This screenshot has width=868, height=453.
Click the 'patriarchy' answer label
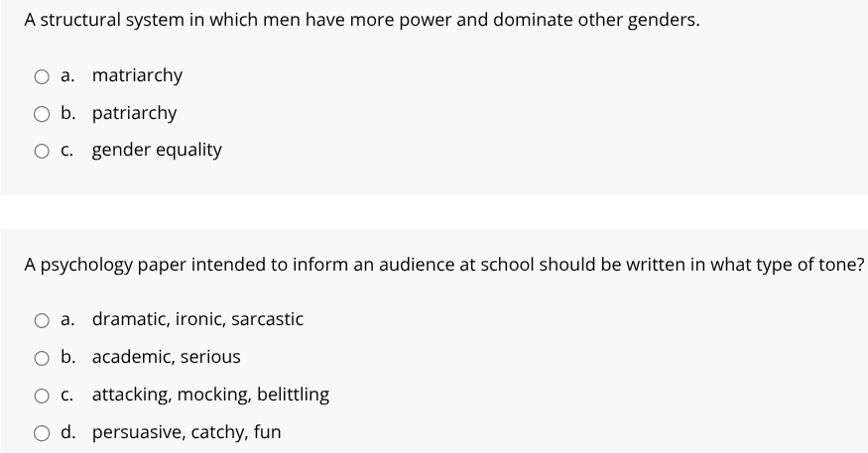(135, 113)
